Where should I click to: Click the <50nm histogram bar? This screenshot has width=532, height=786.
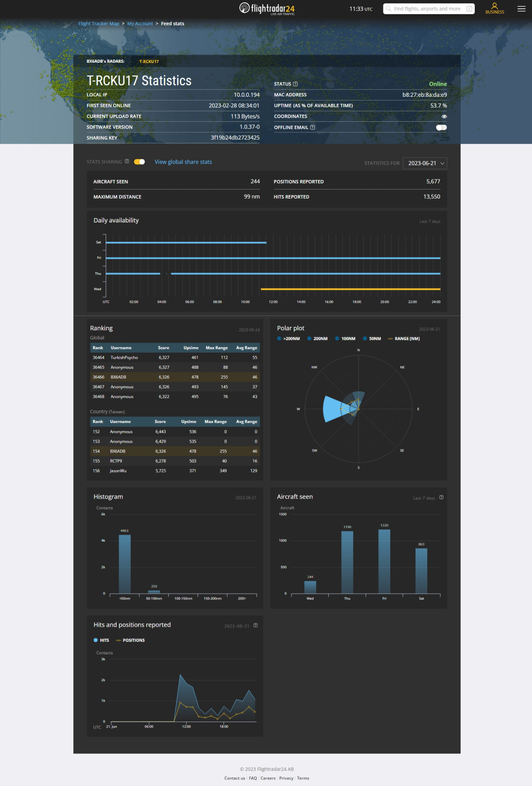click(x=125, y=564)
